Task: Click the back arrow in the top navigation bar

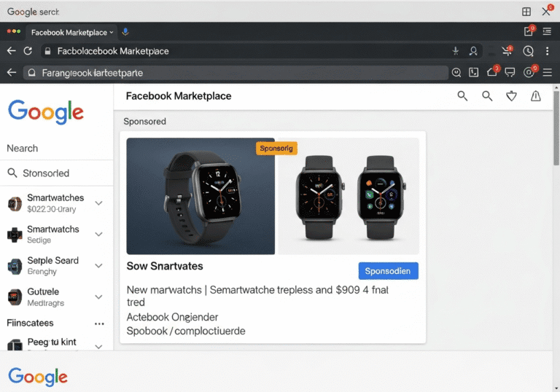Action: [12, 51]
